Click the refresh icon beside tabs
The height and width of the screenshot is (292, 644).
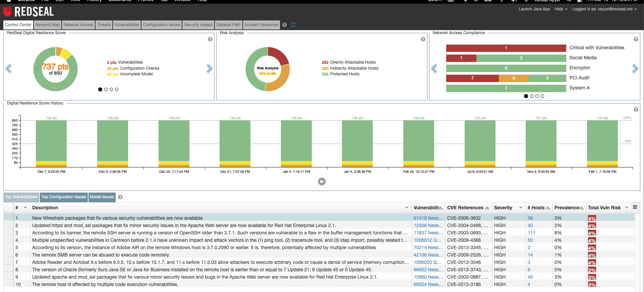coord(293,25)
